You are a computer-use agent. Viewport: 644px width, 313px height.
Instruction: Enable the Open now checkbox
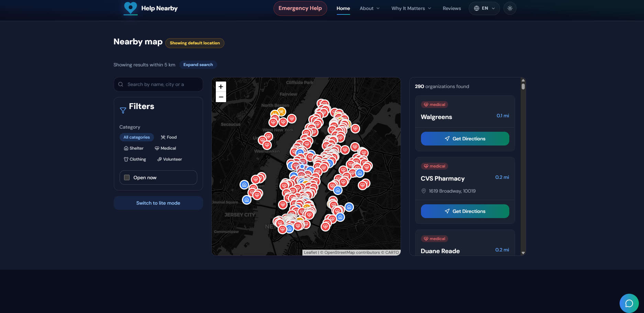(127, 177)
